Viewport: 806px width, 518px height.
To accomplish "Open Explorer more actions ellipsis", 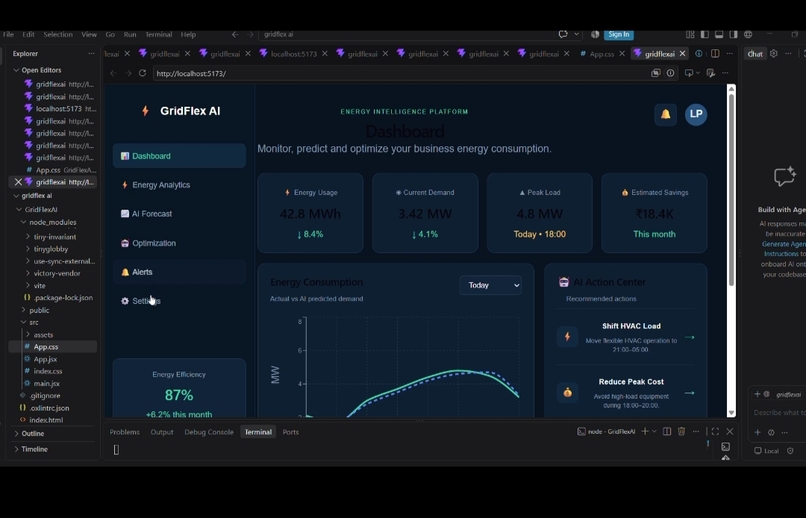I will (x=91, y=53).
